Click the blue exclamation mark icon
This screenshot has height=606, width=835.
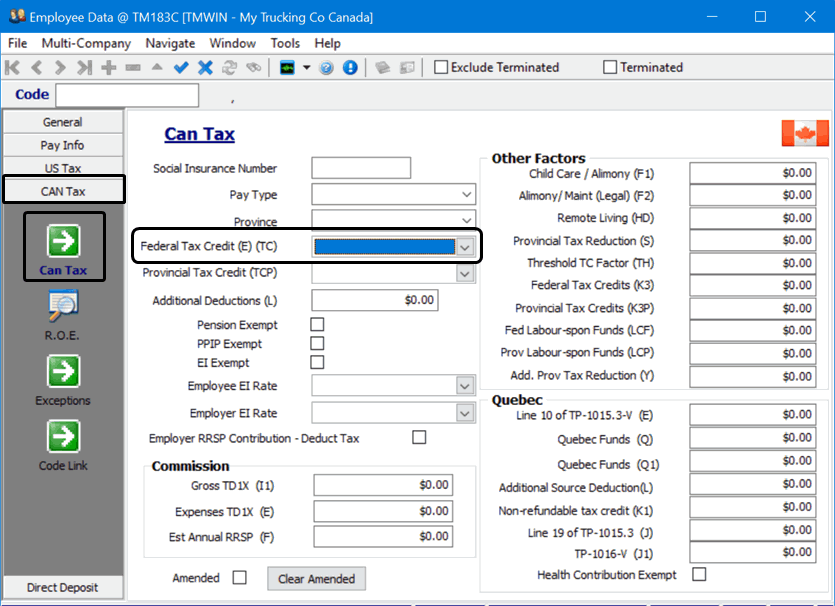(350, 68)
